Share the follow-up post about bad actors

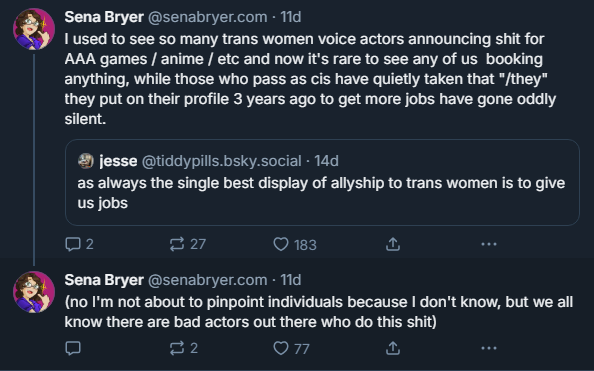click(x=393, y=348)
